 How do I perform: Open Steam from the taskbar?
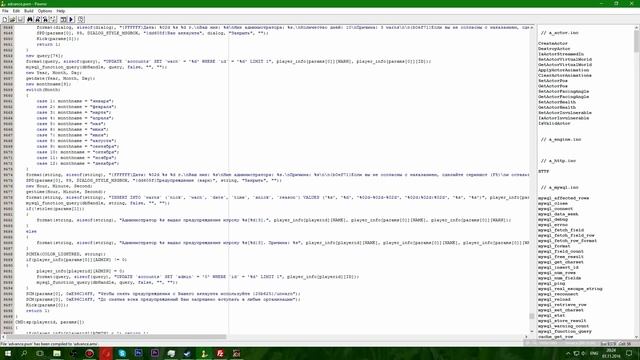(x=187, y=353)
